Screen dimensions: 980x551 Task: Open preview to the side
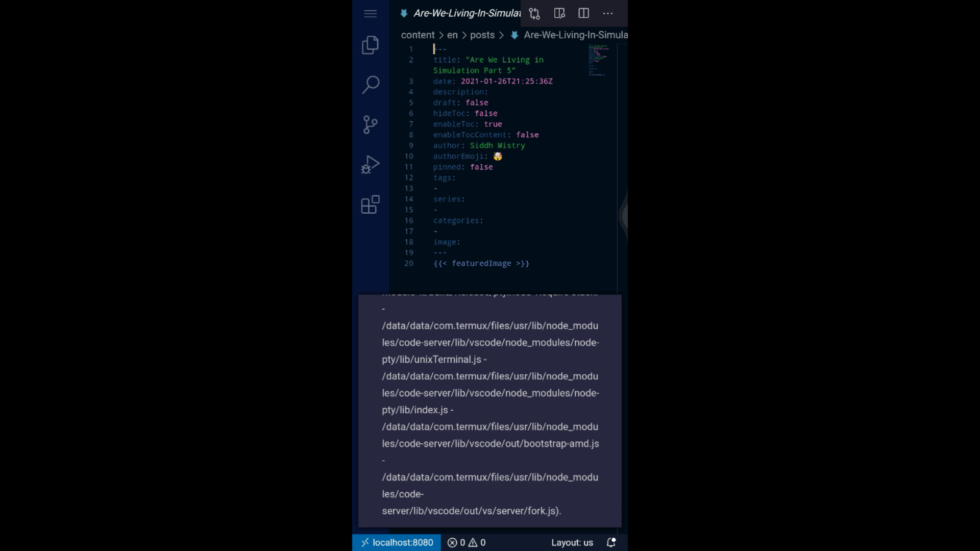559,13
